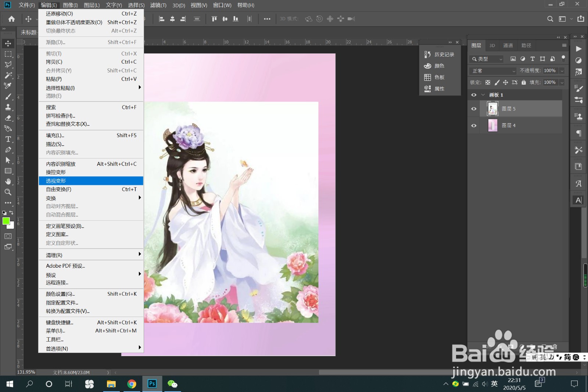
Task: Select the Lasso tool
Action: [x=8, y=65]
